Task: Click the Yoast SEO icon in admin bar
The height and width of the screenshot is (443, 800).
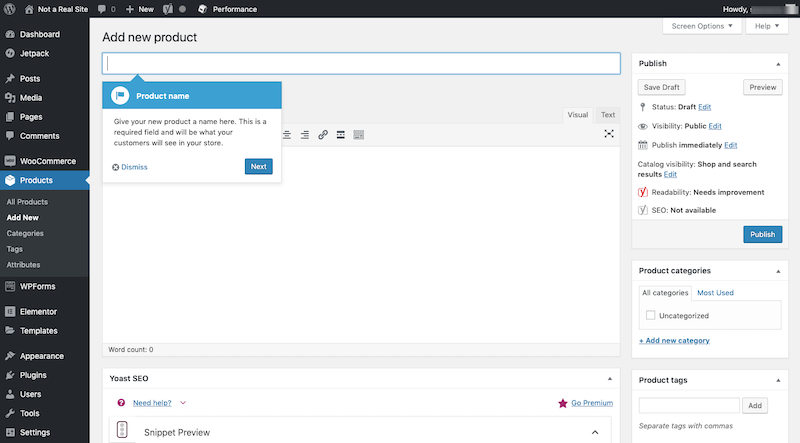Action: (x=167, y=8)
